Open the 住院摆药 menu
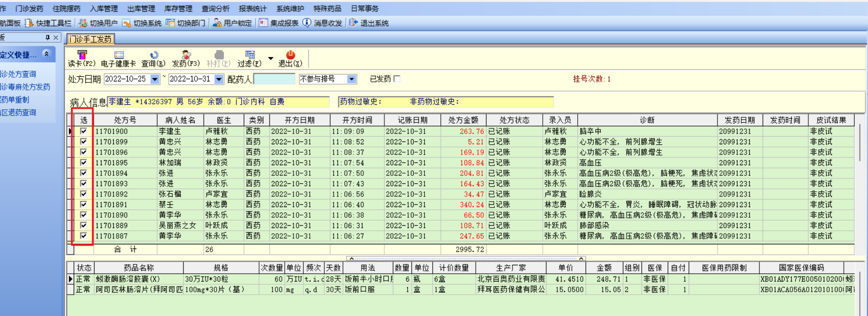This screenshot has height=316, width=868. [x=67, y=8]
